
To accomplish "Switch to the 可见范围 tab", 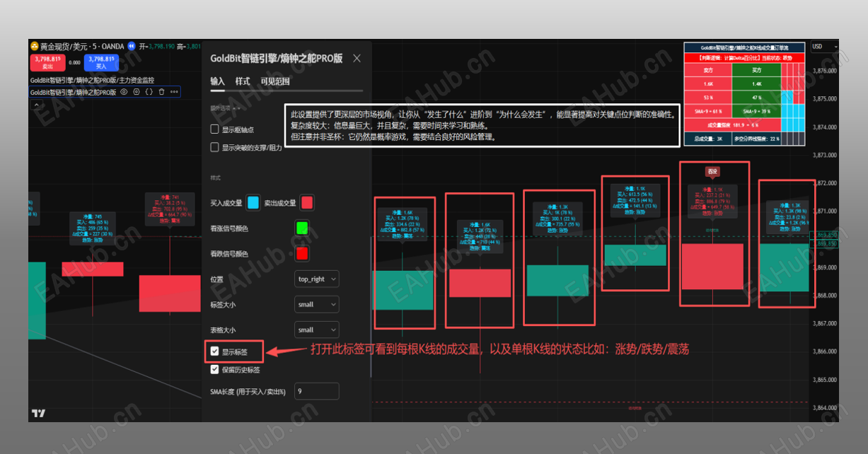I will pos(275,81).
